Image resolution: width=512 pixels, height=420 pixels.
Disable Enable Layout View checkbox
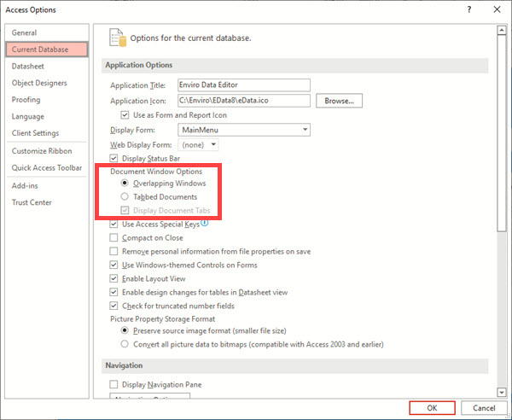click(113, 278)
